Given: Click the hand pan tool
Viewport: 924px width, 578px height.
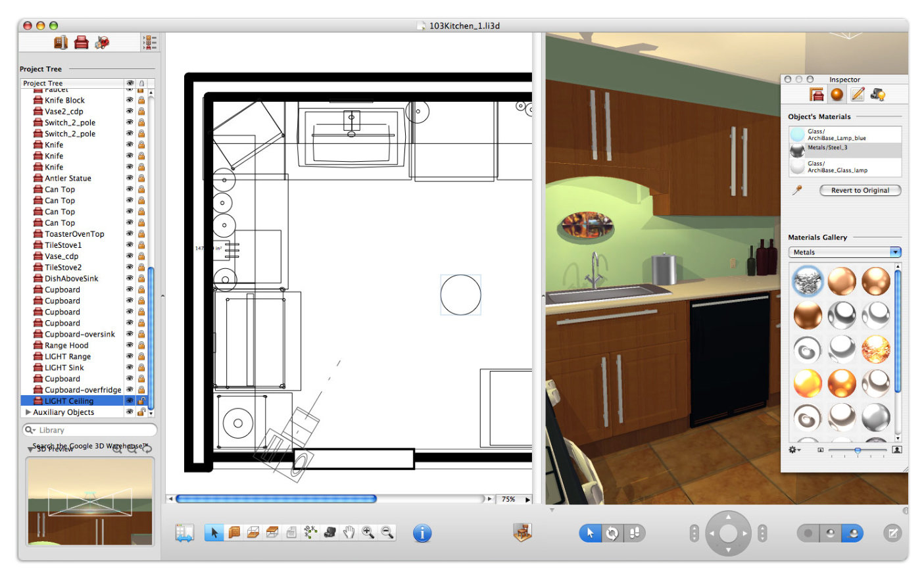Looking at the screenshot, I should (x=349, y=533).
